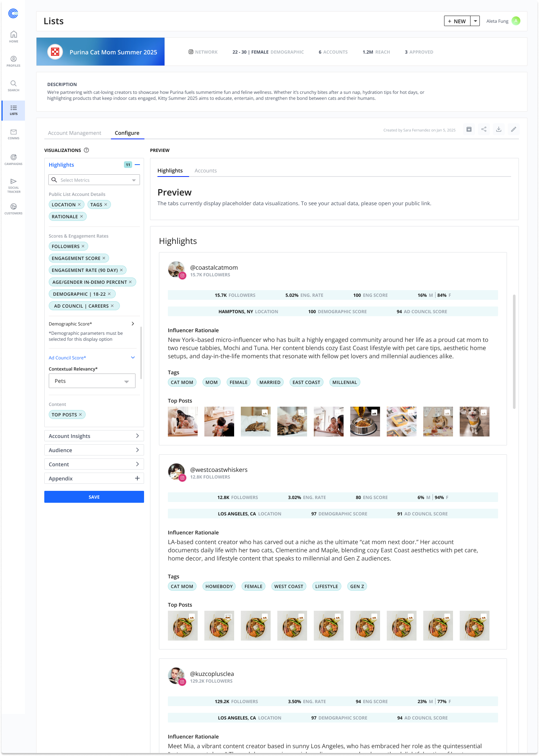
Task: Click Aleta Fung's user avatar
Action: (x=516, y=21)
